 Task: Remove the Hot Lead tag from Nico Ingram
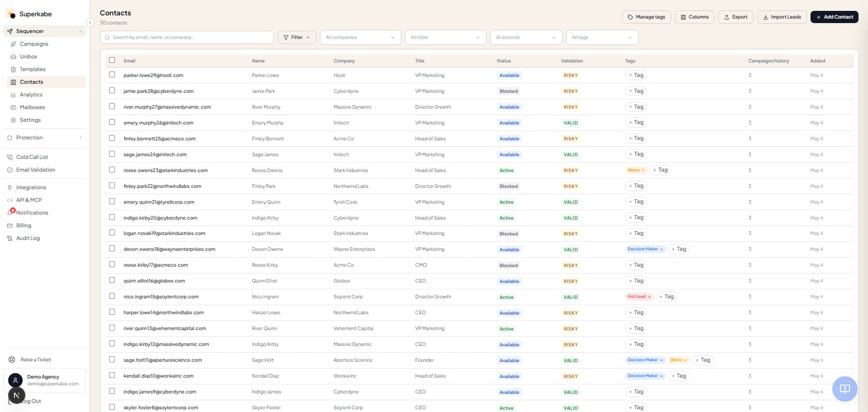[649, 297]
